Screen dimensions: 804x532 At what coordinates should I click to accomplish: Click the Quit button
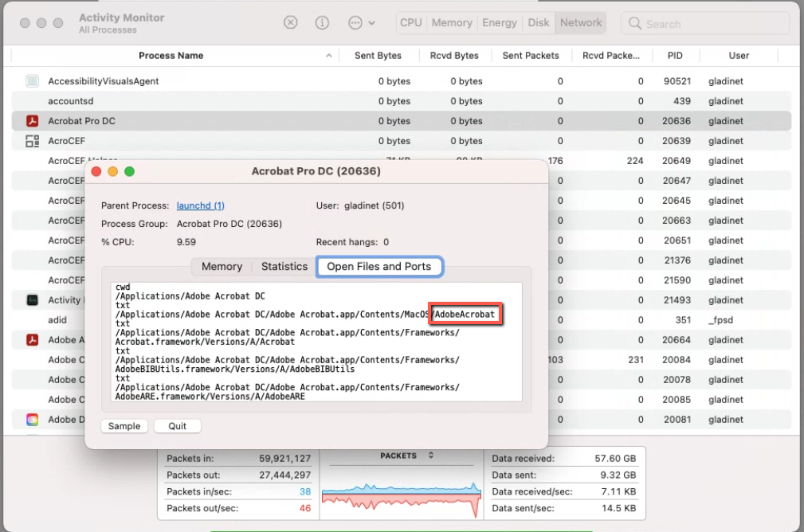pos(178,426)
